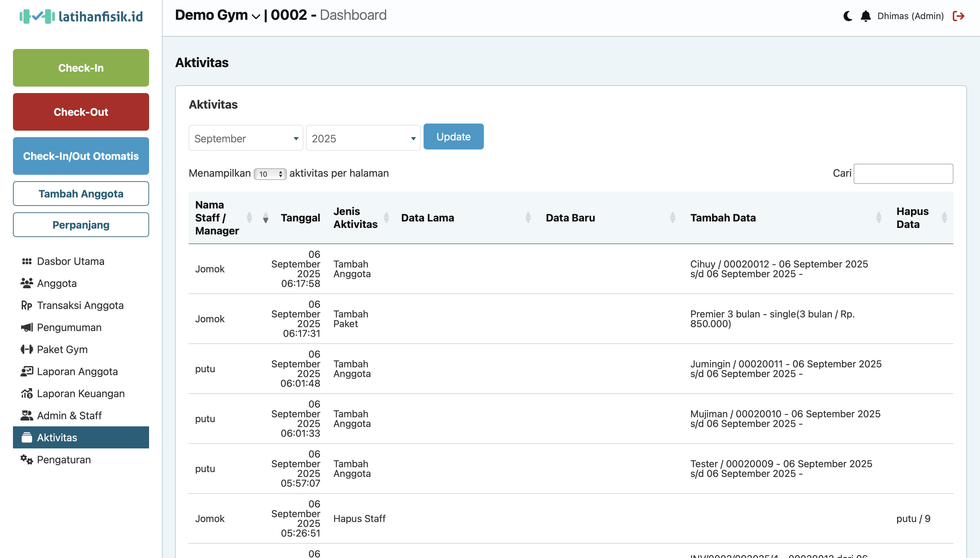980x558 pixels.
Task: Click Paket Gym dumbbell icon
Action: [x=27, y=349]
